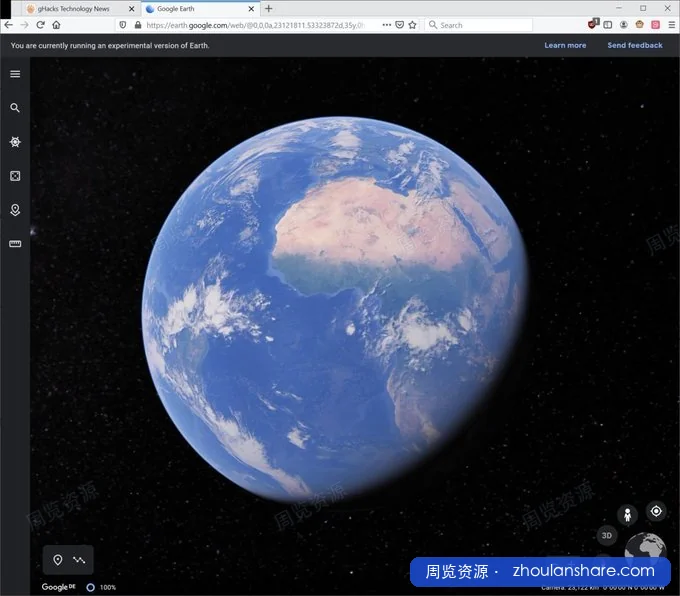Screen dimensions: 680x596
Task: Open the Google Earth hamburger menu
Action: pos(15,74)
